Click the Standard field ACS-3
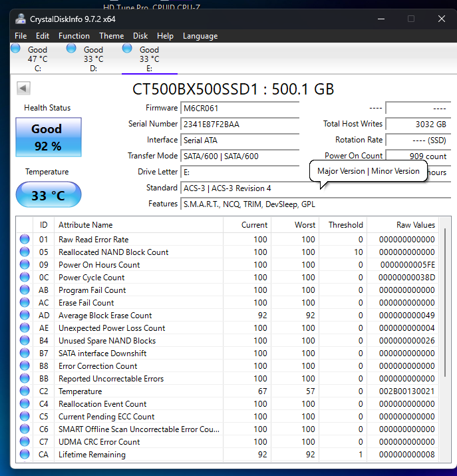The width and height of the screenshot is (457, 476). (x=315, y=188)
